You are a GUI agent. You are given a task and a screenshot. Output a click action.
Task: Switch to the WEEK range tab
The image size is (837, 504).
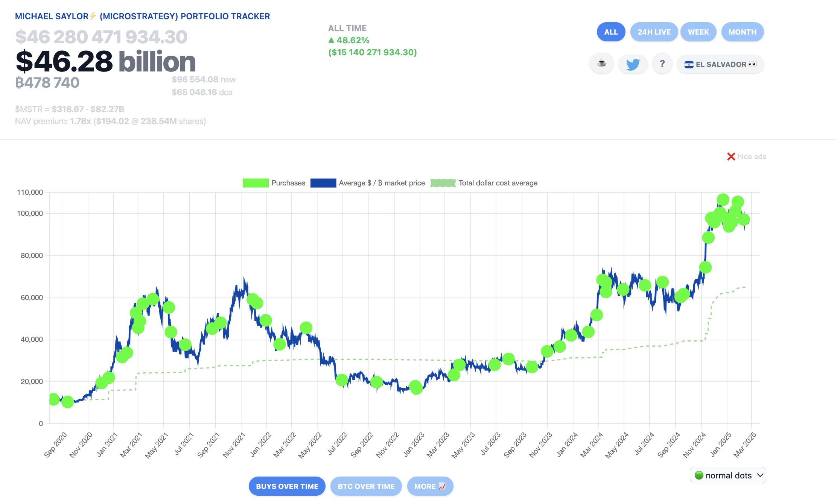click(698, 32)
